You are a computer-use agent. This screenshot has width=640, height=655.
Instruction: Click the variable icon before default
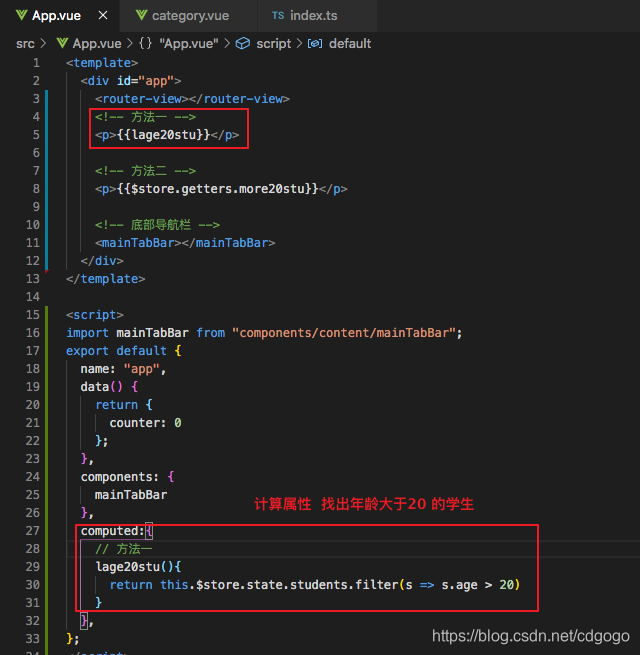[315, 43]
